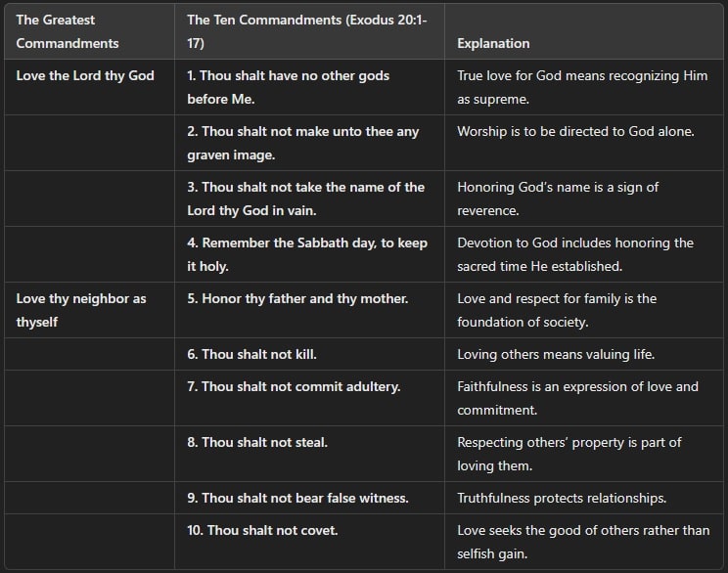Select the third commandment about God's name in vain

point(306,198)
